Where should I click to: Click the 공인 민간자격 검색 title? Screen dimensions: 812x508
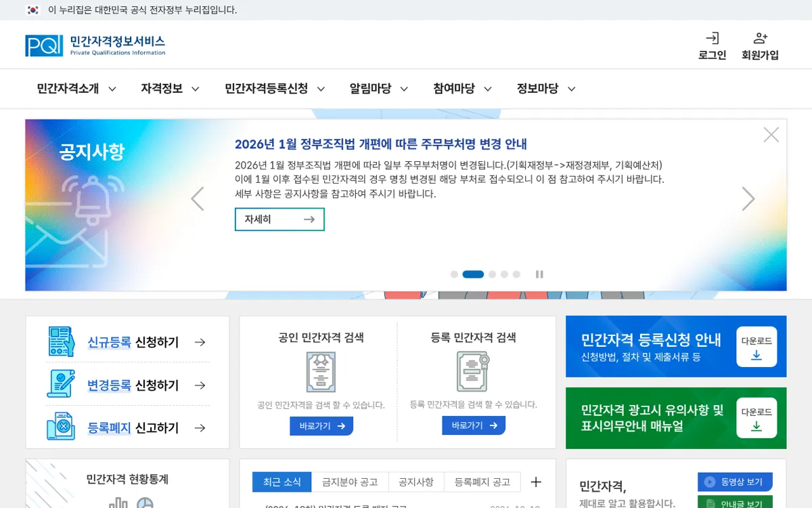[x=321, y=337]
